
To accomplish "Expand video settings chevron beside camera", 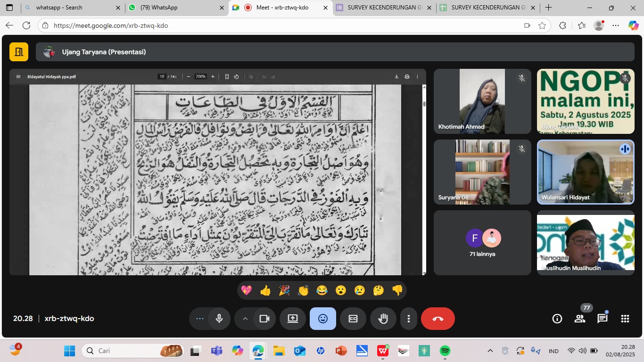I will click(x=245, y=319).
